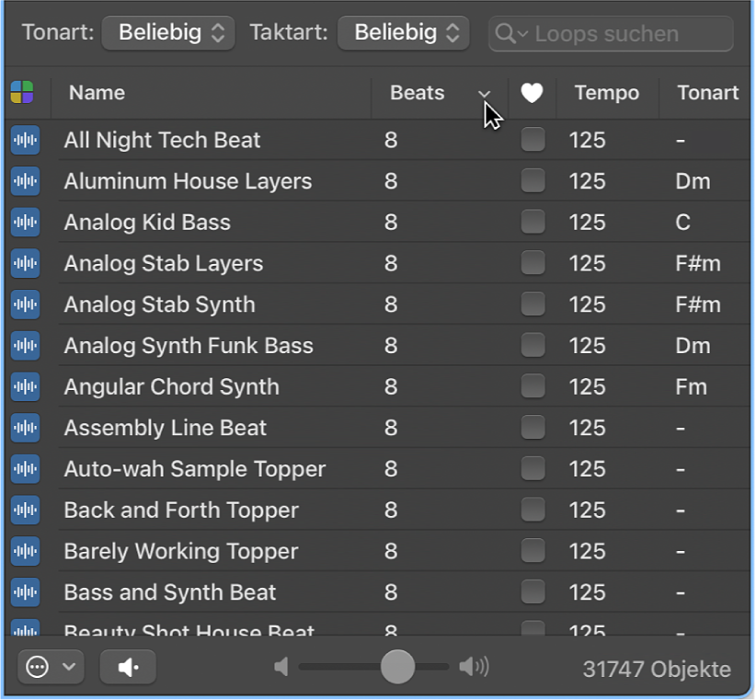Toggle the favorite checkbox for "Analog Stab Synth"
The height and width of the screenshot is (700, 756).
pyautogui.click(x=533, y=304)
